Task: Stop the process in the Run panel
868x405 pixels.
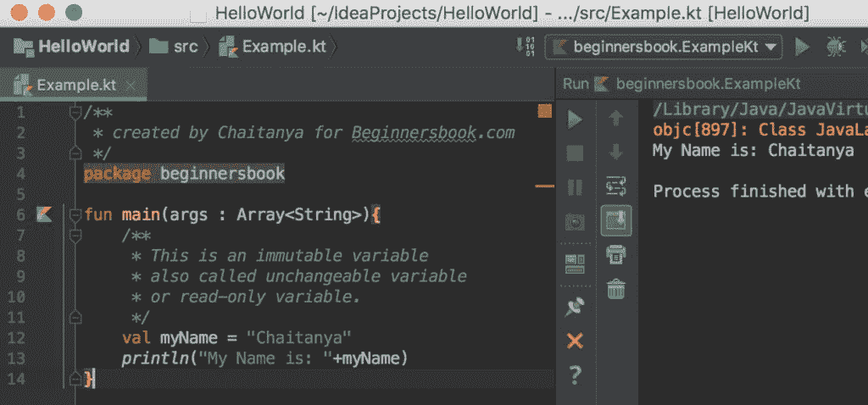Action: tap(576, 153)
